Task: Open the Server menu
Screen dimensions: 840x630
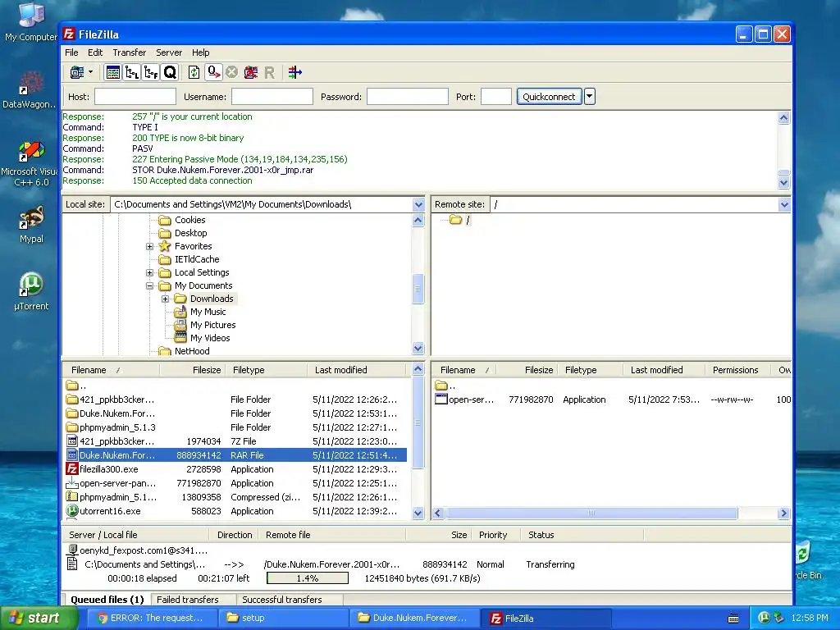Action: tap(169, 52)
